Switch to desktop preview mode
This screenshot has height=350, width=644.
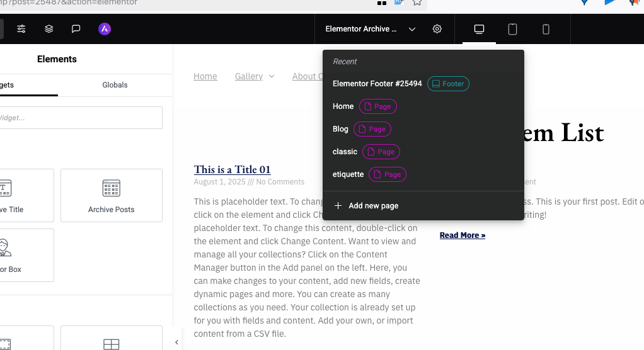[x=479, y=29]
